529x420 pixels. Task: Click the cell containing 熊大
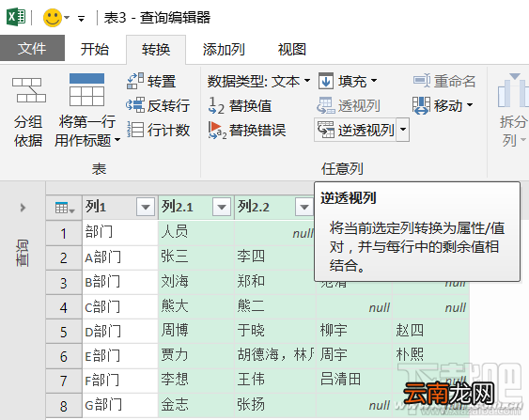point(196,307)
